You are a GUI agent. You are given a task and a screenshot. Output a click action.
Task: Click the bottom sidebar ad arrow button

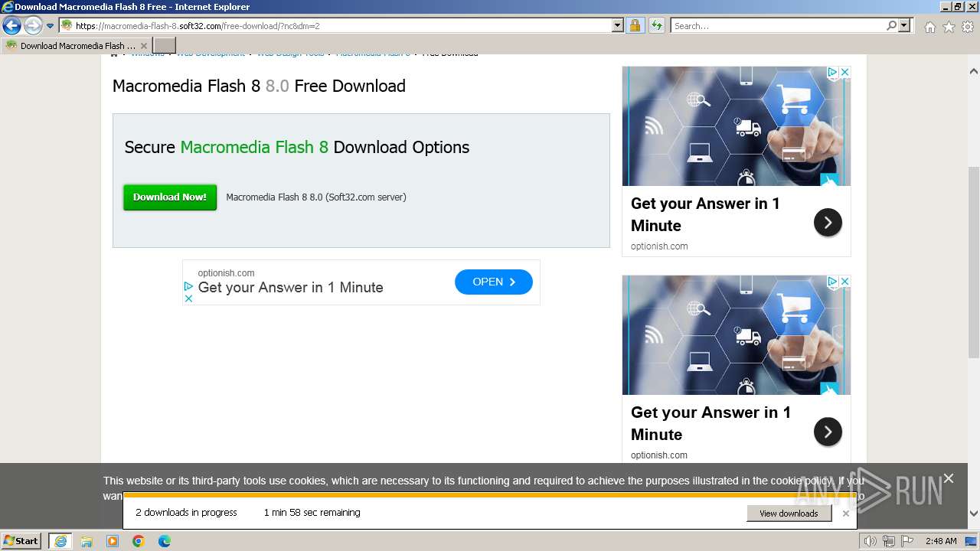[828, 432]
